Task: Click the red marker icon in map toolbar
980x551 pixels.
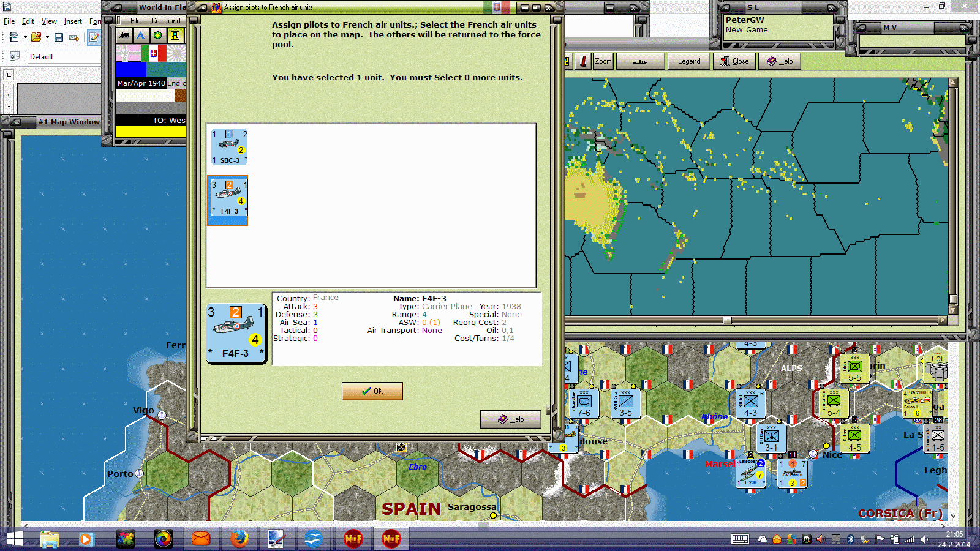Action: pos(583,61)
